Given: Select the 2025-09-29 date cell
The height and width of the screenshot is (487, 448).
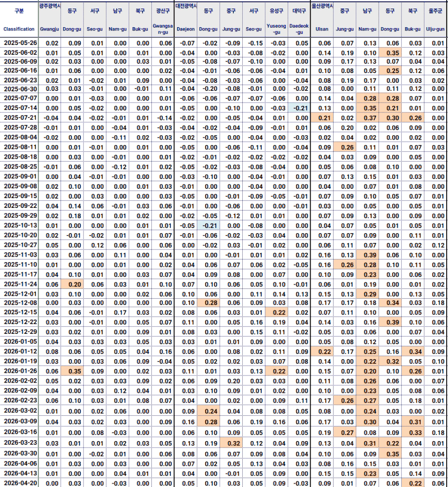Looking at the screenshot, I should tap(20, 215).
